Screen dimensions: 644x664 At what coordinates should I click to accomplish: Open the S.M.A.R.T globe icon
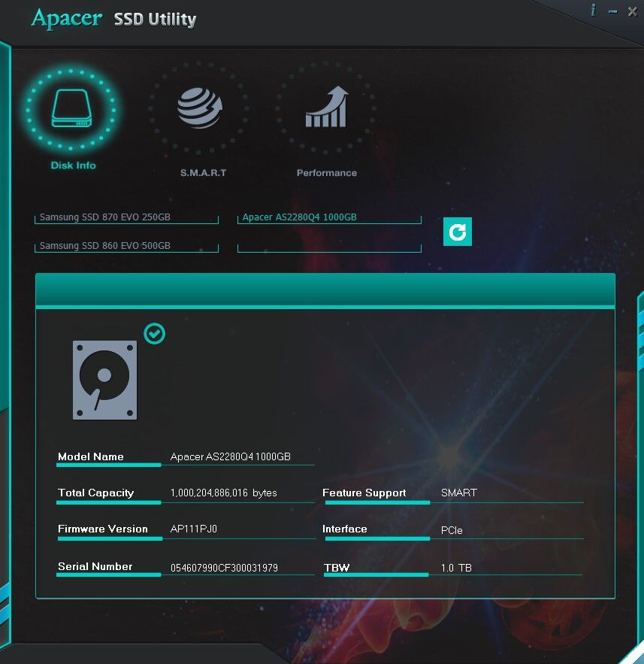[x=199, y=108]
